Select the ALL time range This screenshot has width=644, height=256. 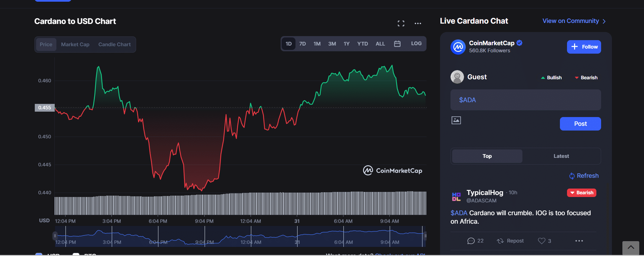380,44
